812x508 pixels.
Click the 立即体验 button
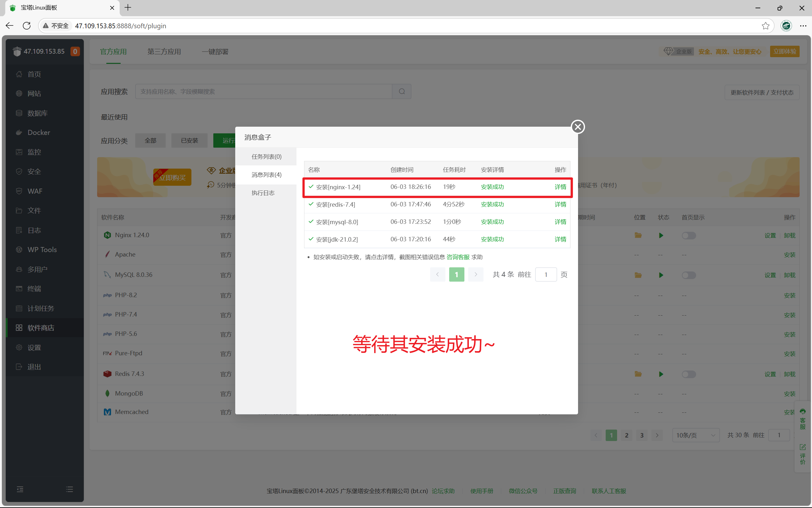click(x=784, y=51)
